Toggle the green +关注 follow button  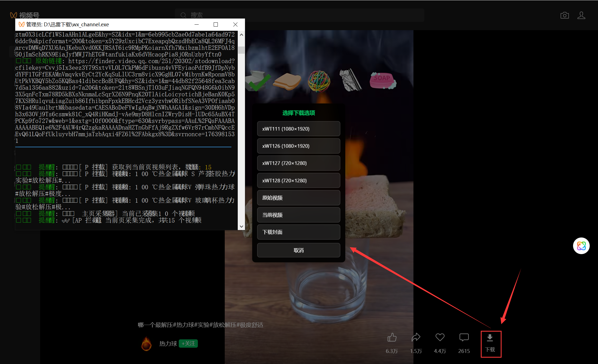tap(188, 344)
